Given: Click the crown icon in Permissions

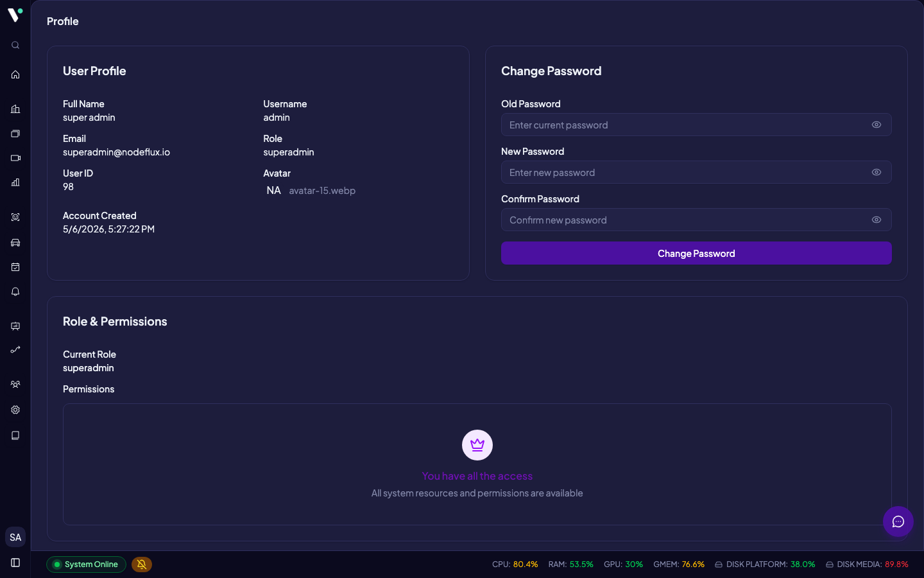Looking at the screenshot, I should point(477,445).
